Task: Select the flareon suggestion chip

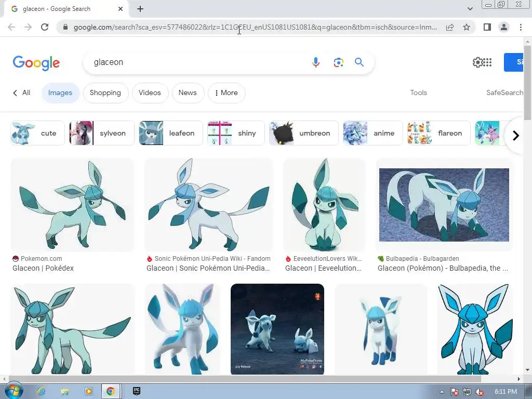Action: coord(438,133)
